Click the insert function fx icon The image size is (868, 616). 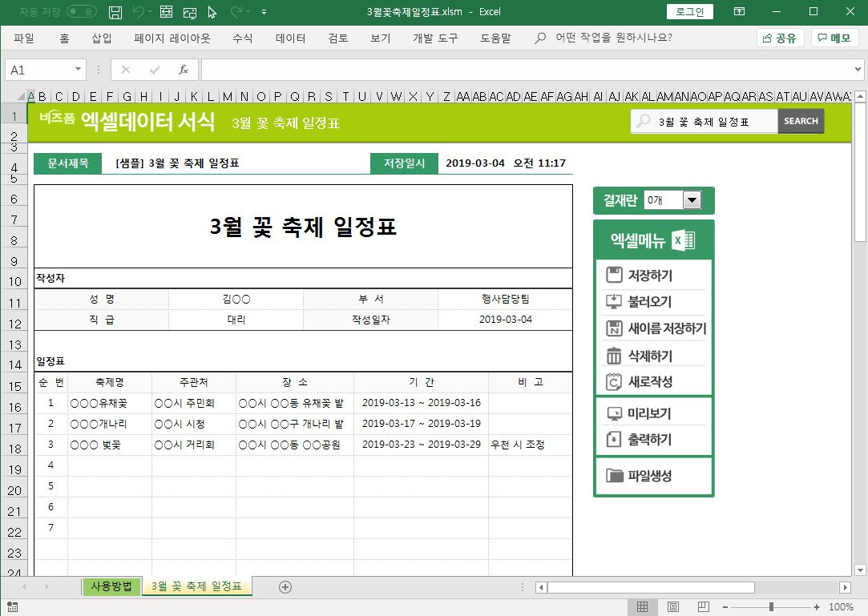[x=184, y=70]
